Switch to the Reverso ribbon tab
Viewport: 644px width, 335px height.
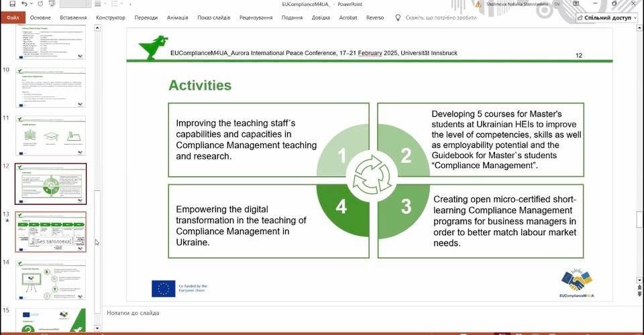pos(375,17)
